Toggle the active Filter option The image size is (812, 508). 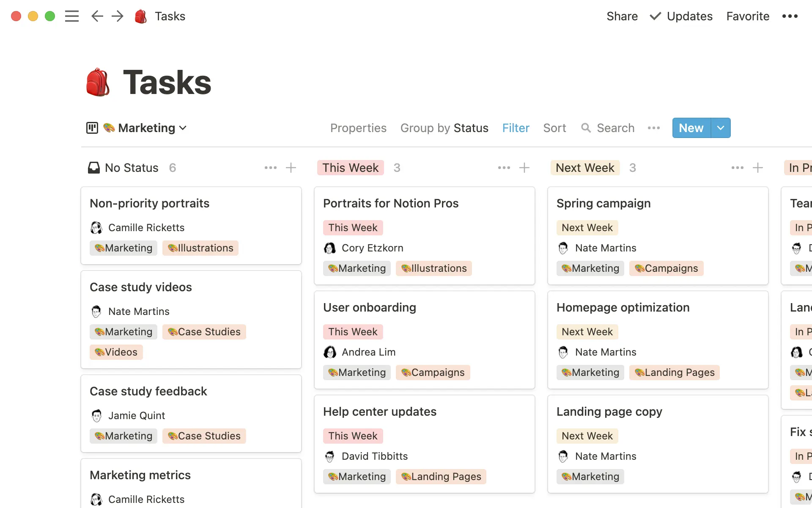pos(516,128)
